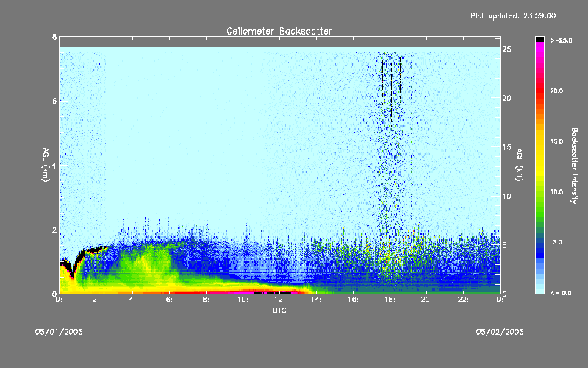Click the '15.0' colorbar label

click(x=556, y=141)
